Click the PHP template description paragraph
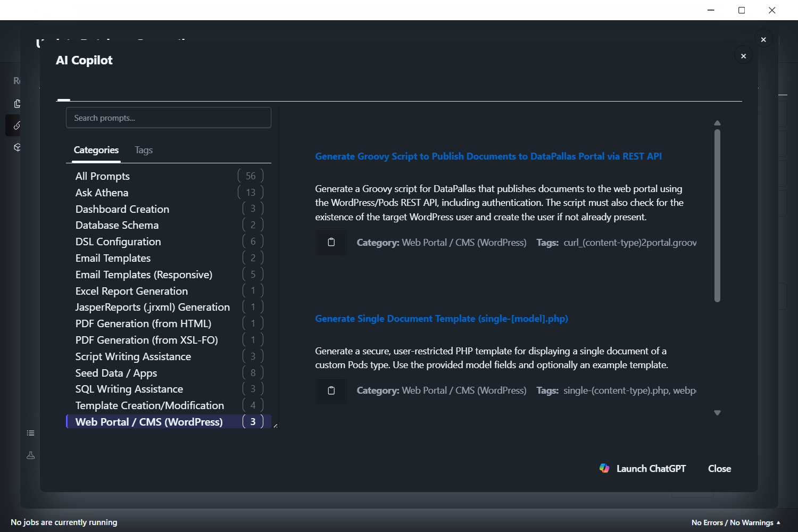 tap(492, 358)
